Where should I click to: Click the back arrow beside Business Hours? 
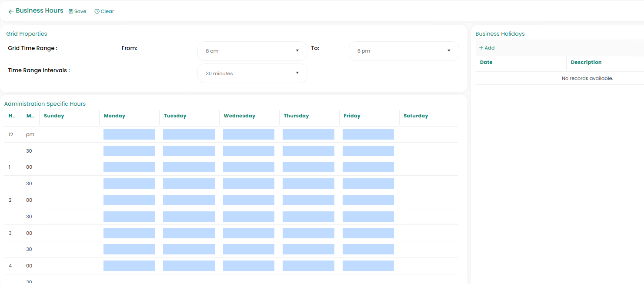(x=11, y=12)
